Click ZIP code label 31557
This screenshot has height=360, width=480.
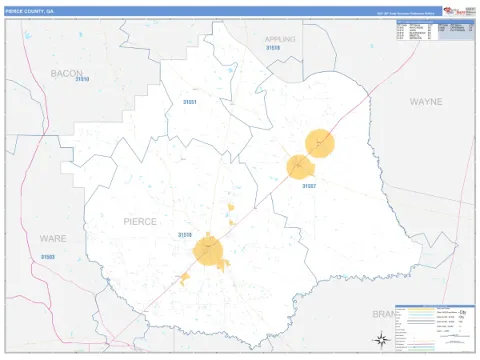309,186
